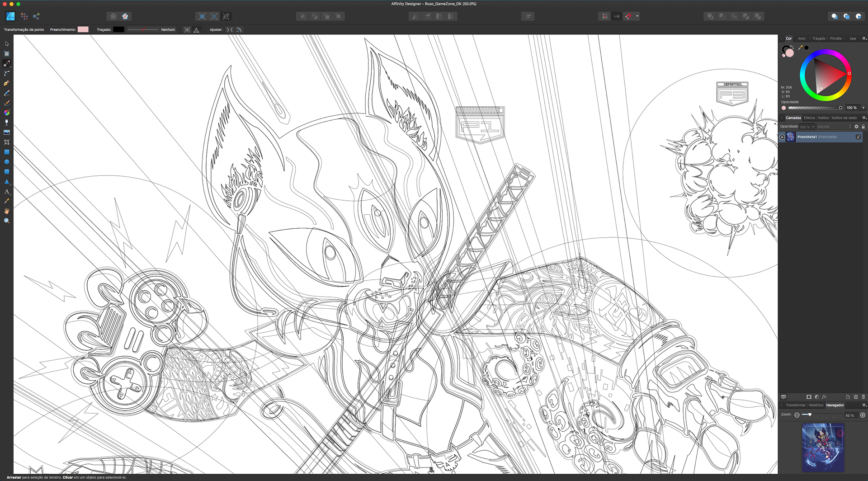The width and height of the screenshot is (868, 481).
Task: Open stroke width Nenhum dropdown
Action: pyautogui.click(x=151, y=30)
